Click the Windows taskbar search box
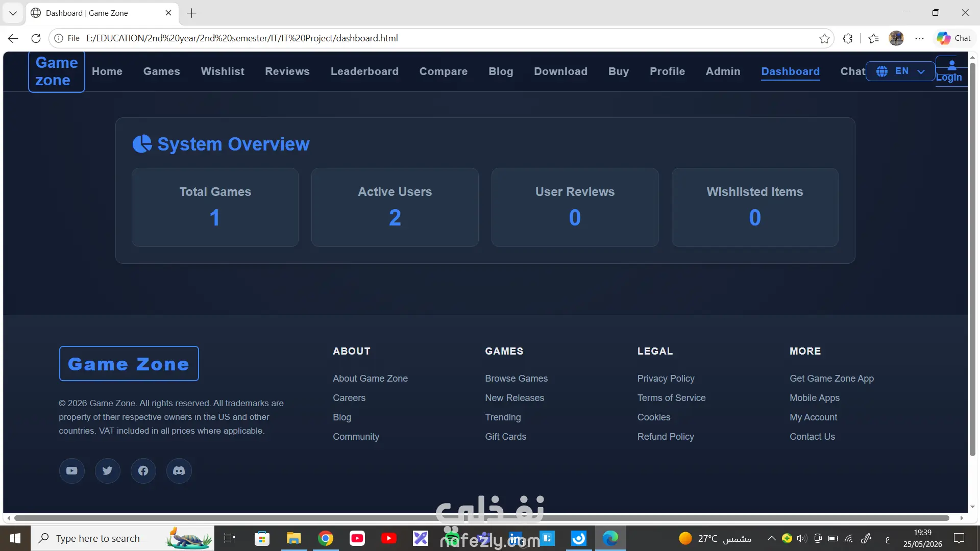The height and width of the screenshot is (551, 980). point(122,538)
